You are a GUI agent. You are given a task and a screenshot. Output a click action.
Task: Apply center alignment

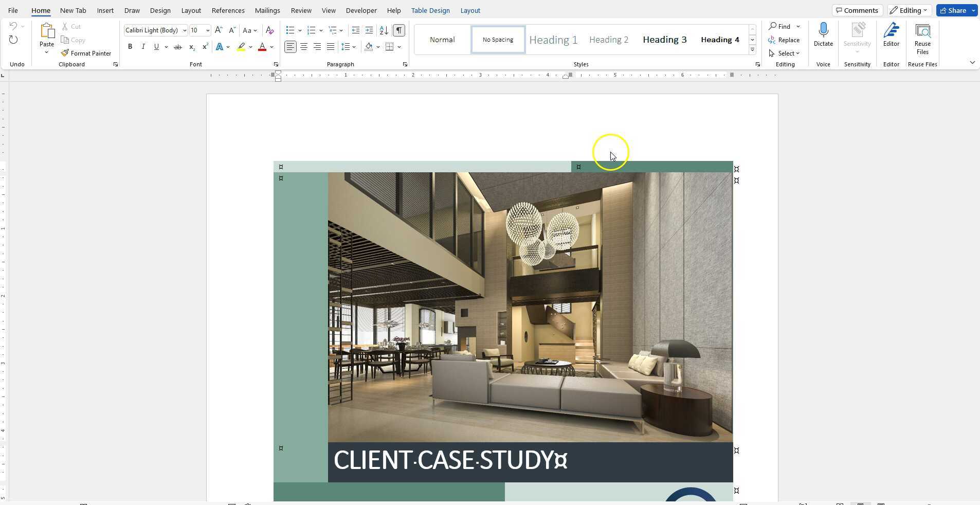click(304, 47)
